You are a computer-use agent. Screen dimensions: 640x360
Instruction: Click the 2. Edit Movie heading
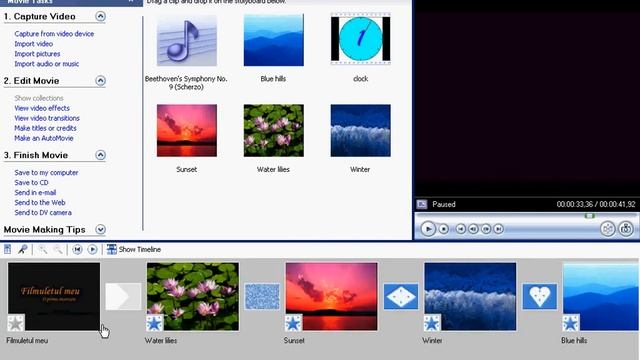point(31,81)
